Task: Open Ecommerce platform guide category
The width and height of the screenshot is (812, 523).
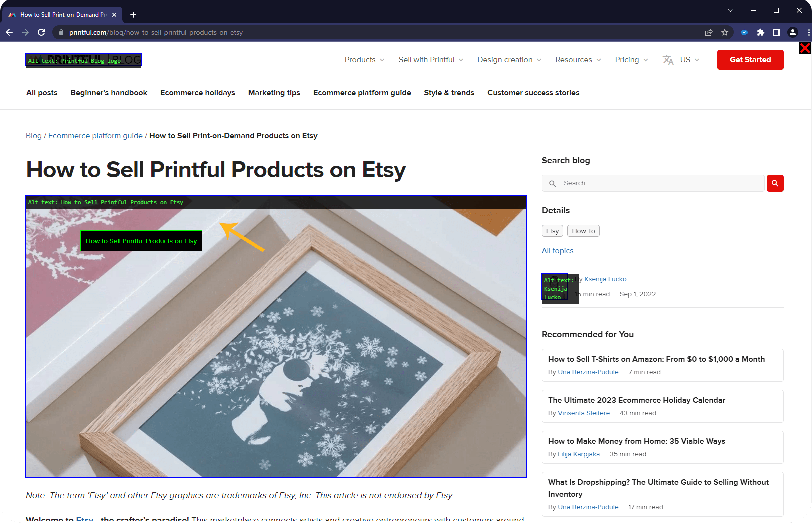Action: (362, 93)
